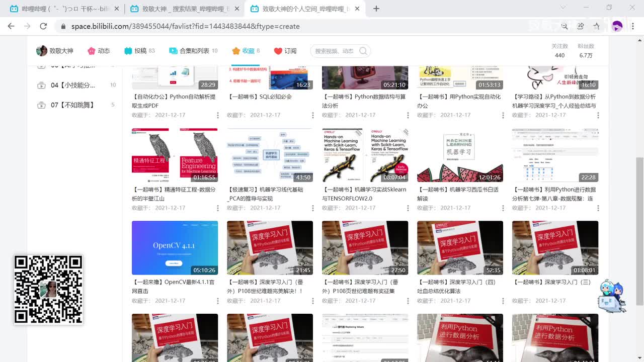
Task: Select the 收藏 tab
Action: [x=246, y=51]
